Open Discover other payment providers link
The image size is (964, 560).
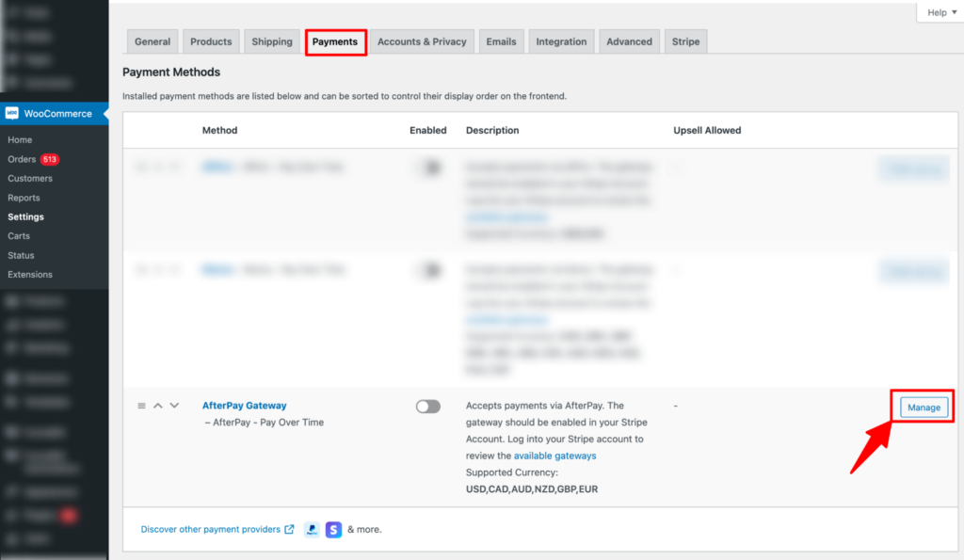pos(210,529)
